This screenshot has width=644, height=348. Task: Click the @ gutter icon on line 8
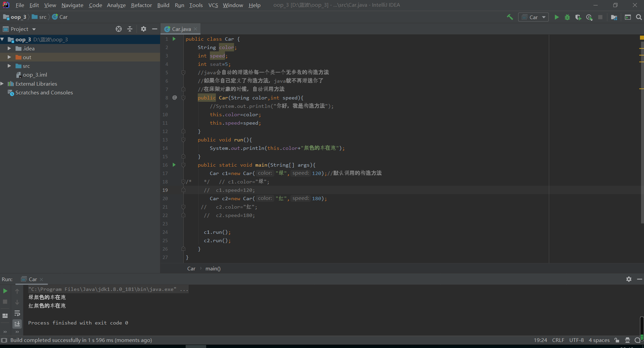[x=175, y=97]
